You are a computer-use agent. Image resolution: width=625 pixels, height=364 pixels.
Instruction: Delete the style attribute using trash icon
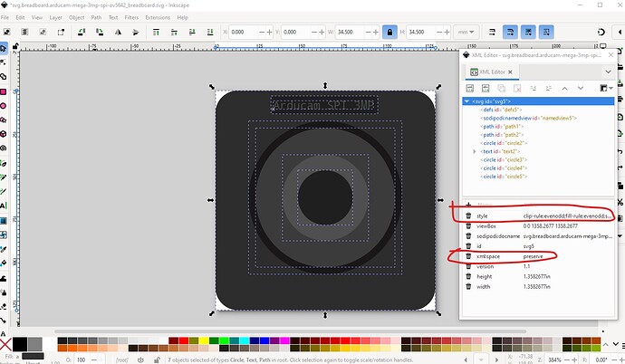click(x=468, y=216)
